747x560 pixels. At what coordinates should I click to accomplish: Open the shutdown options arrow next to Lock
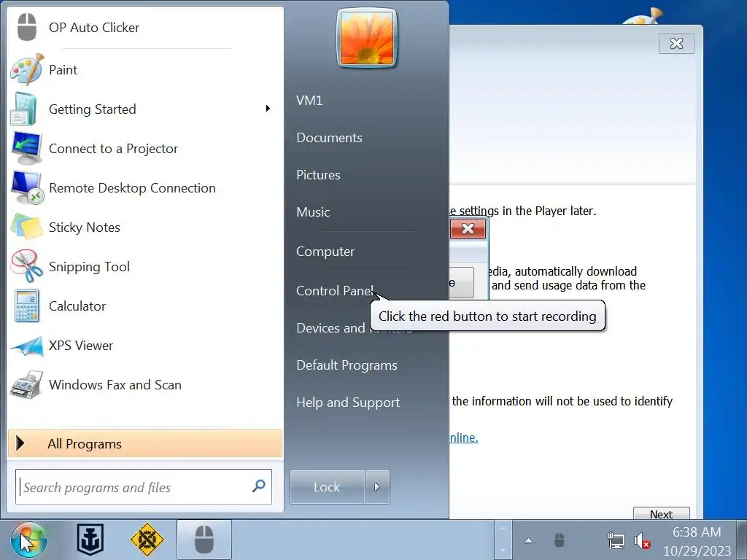click(377, 486)
